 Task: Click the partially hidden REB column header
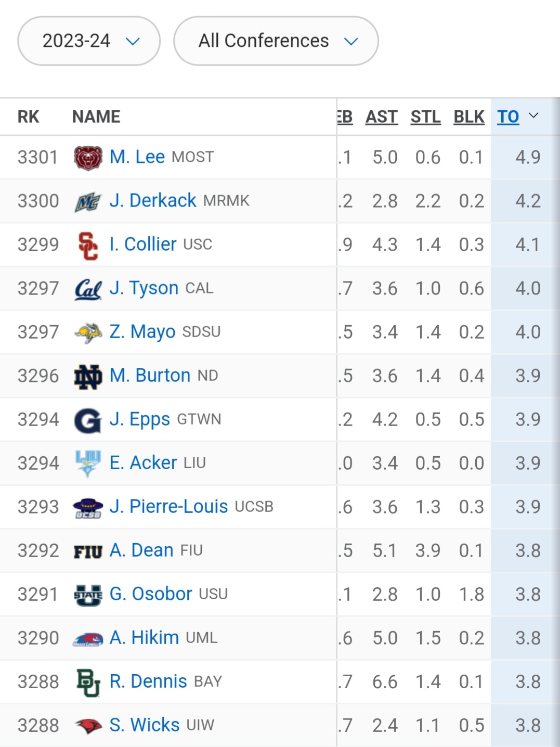point(345,117)
